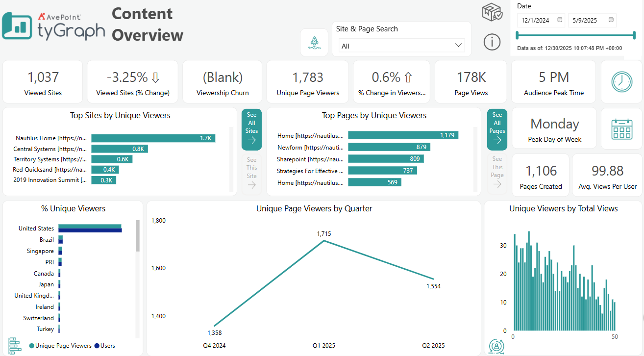Select Central Systems bar showing 0.8K
The height and width of the screenshot is (356, 644).
[120, 149]
